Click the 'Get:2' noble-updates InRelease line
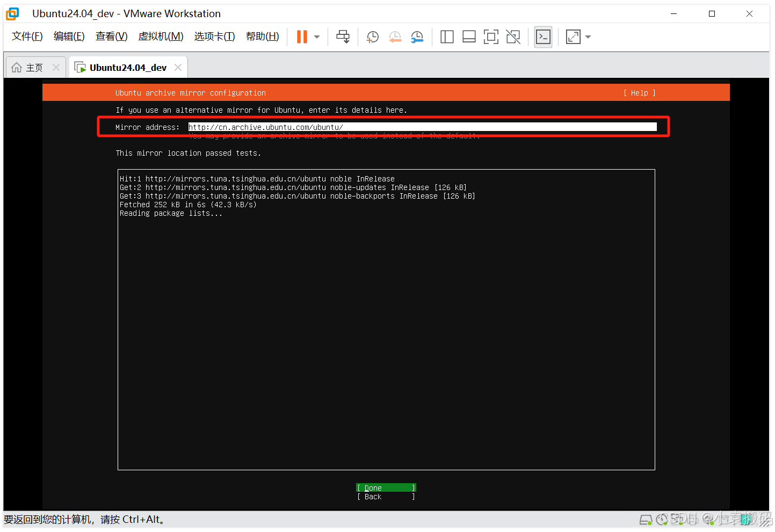This screenshot has height=532, width=775. pos(293,187)
